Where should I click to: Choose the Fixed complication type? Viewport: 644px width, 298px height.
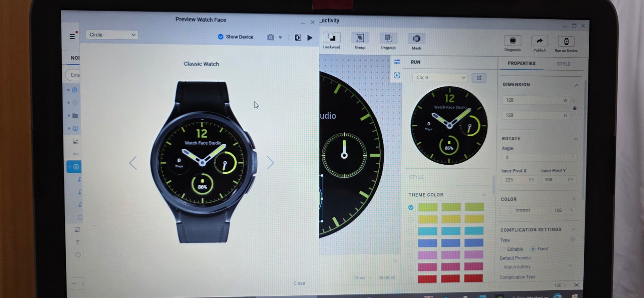click(x=533, y=249)
